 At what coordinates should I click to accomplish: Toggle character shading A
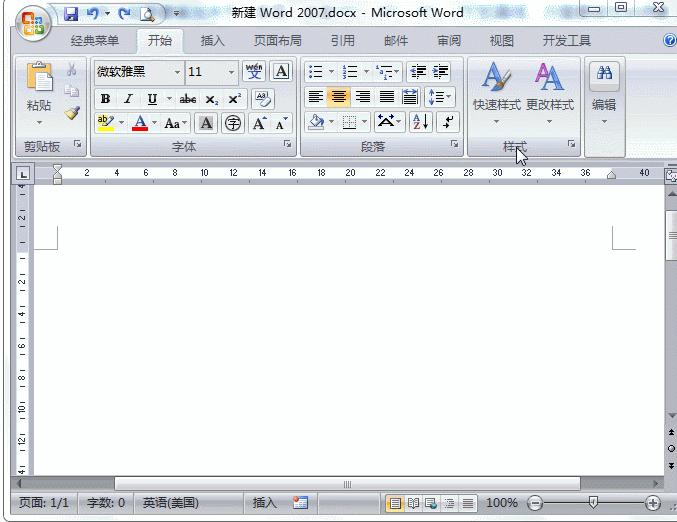[x=206, y=123]
